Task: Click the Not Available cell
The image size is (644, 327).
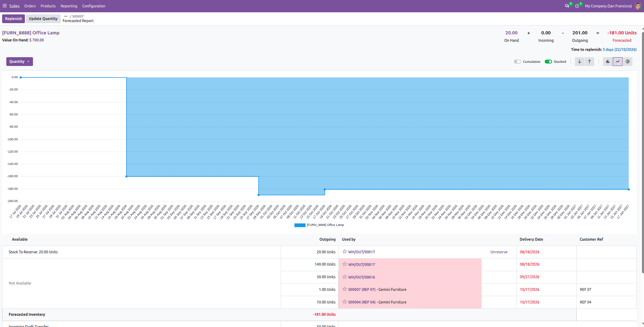Action: point(141,283)
